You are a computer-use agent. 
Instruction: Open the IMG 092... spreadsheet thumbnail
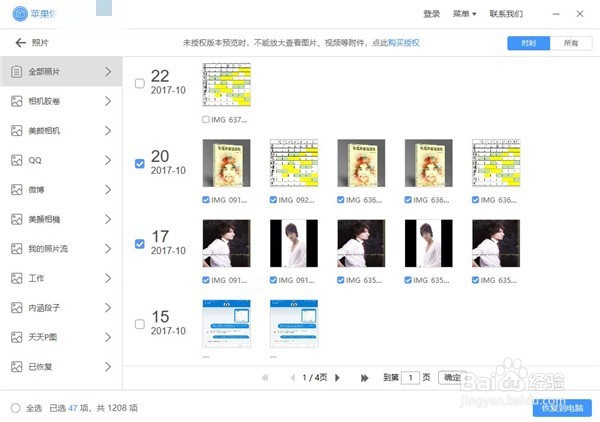pyautogui.click(x=294, y=163)
